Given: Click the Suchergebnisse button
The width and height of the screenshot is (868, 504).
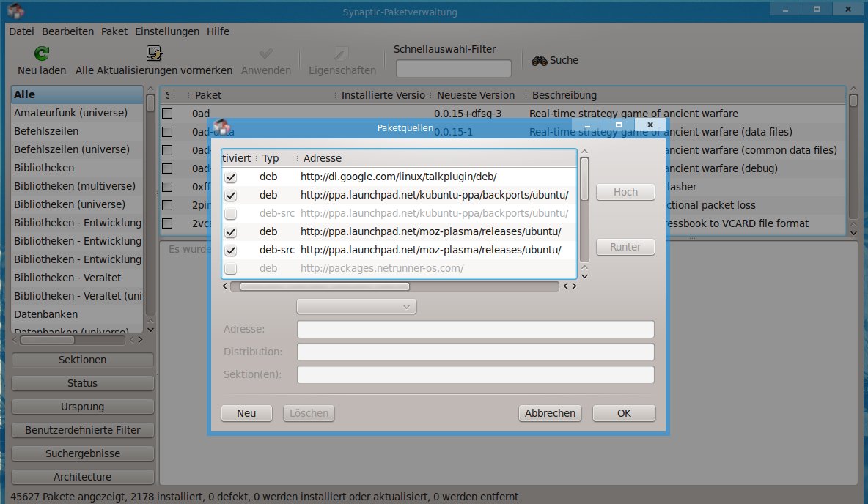Looking at the screenshot, I should [x=83, y=453].
